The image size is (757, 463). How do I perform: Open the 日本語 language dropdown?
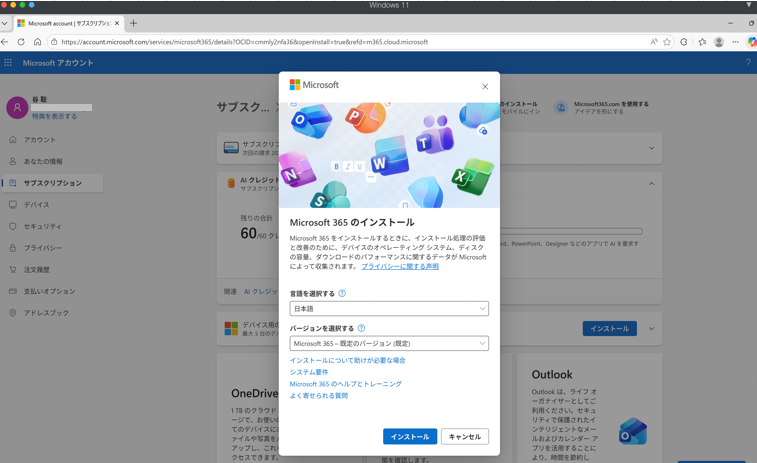point(389,309)
